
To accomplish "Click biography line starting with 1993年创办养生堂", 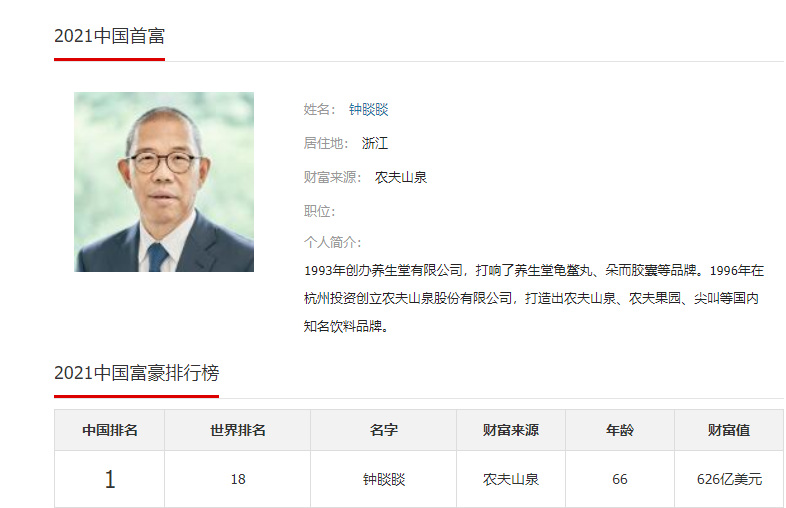I will pos(534,271).
